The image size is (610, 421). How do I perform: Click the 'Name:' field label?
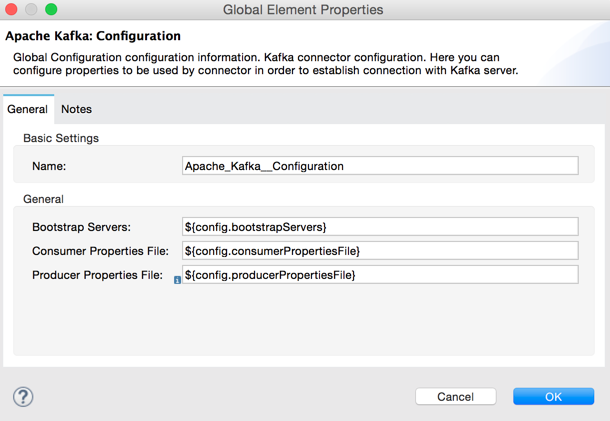tap(49, 167)
